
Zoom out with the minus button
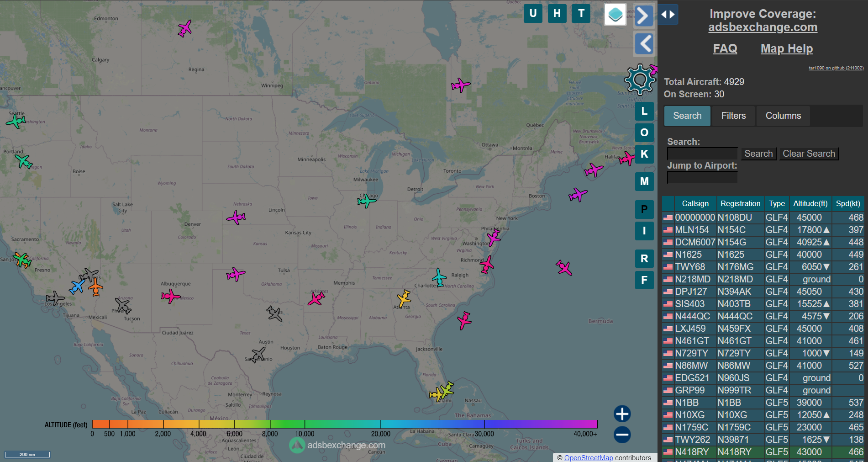[622, 435]
